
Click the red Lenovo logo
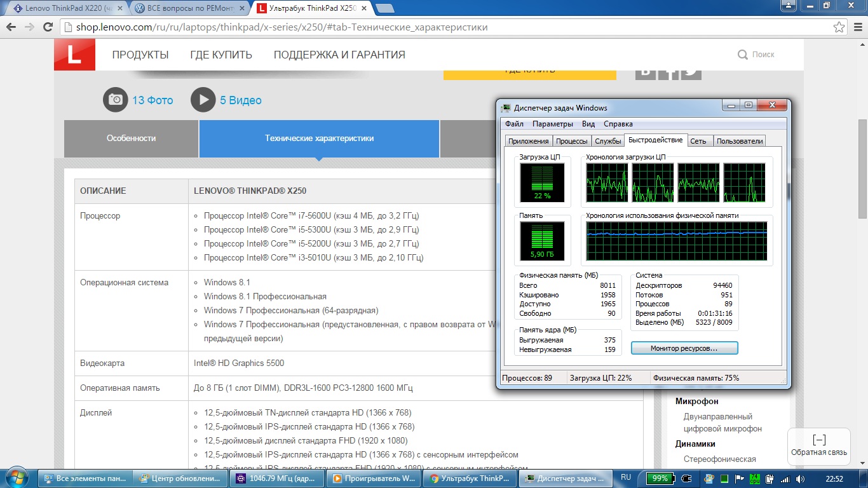point(74,55)
